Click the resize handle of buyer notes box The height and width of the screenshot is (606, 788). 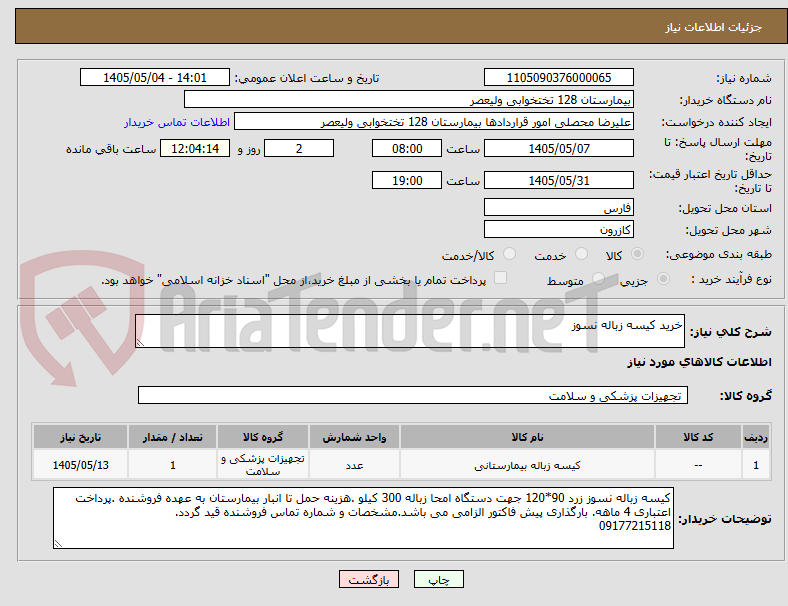[58, 543]
